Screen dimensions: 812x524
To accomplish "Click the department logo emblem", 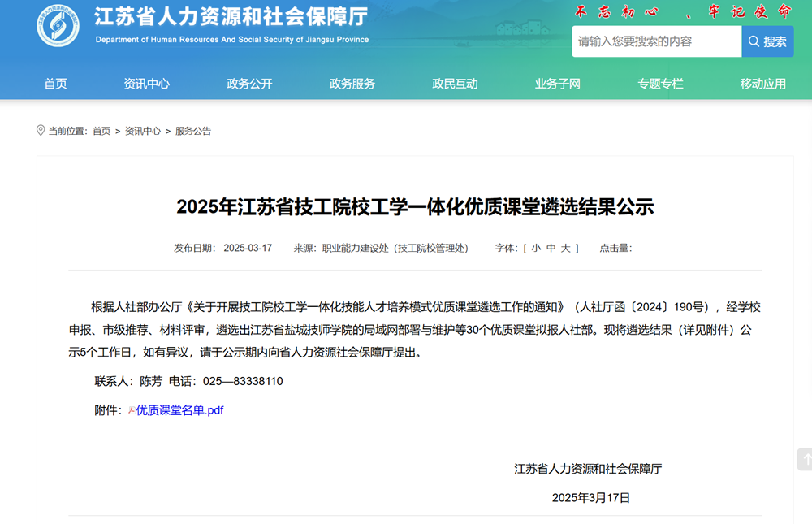I will click(x=58, y=25).
